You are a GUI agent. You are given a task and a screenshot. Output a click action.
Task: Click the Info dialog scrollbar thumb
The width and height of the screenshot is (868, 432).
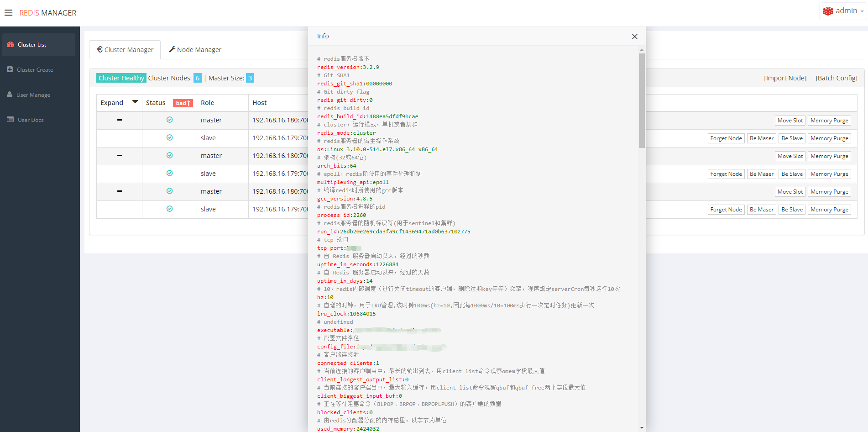[x=642, y=100]
